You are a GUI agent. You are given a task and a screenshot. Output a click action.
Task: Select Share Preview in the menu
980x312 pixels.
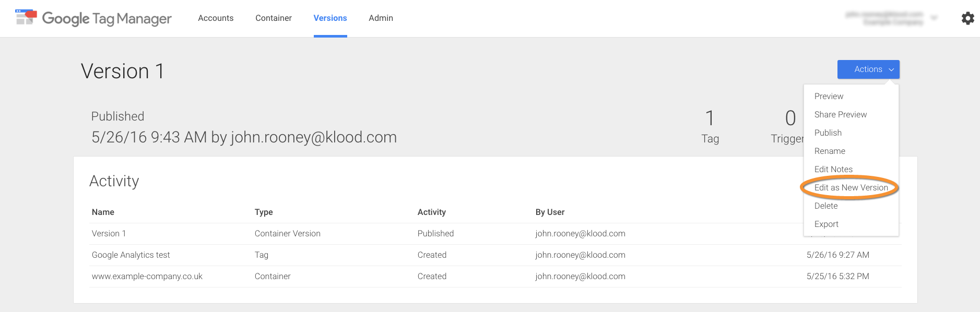click(x=840, y=115)
